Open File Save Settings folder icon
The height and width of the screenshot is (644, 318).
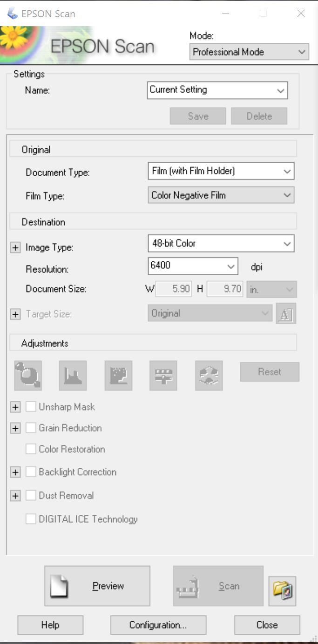point(282,591)
